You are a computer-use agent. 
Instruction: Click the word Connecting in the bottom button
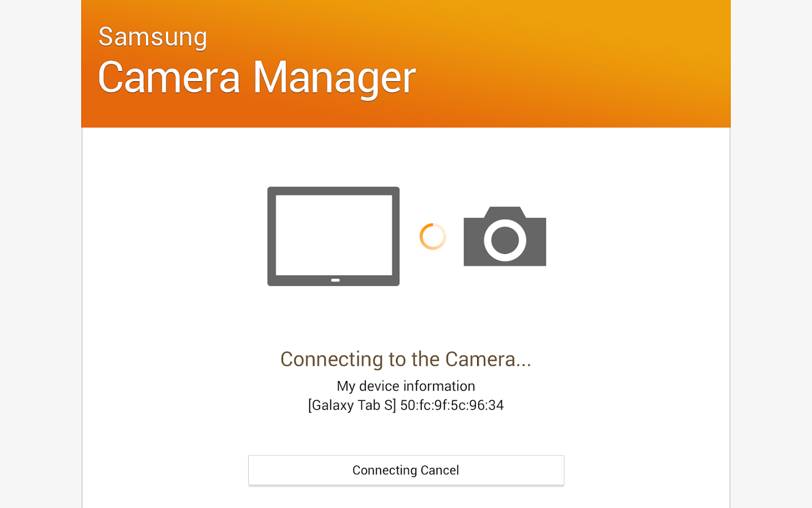385,471
